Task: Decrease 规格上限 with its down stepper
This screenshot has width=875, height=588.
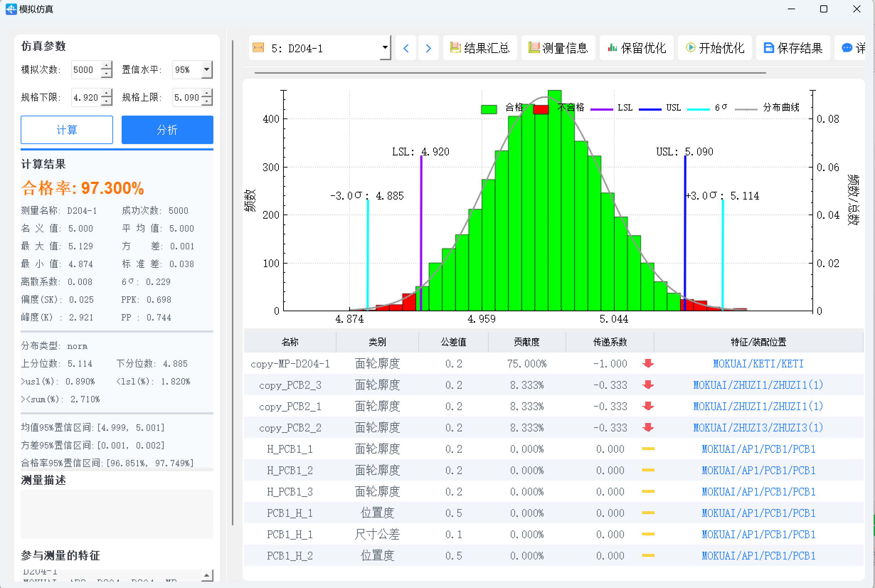Action: 207,102
